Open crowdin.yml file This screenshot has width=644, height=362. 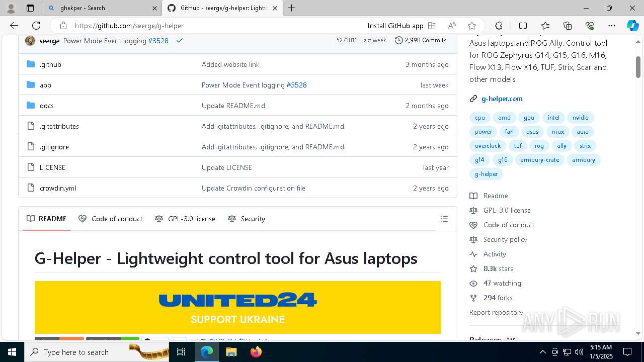point(58,188)
